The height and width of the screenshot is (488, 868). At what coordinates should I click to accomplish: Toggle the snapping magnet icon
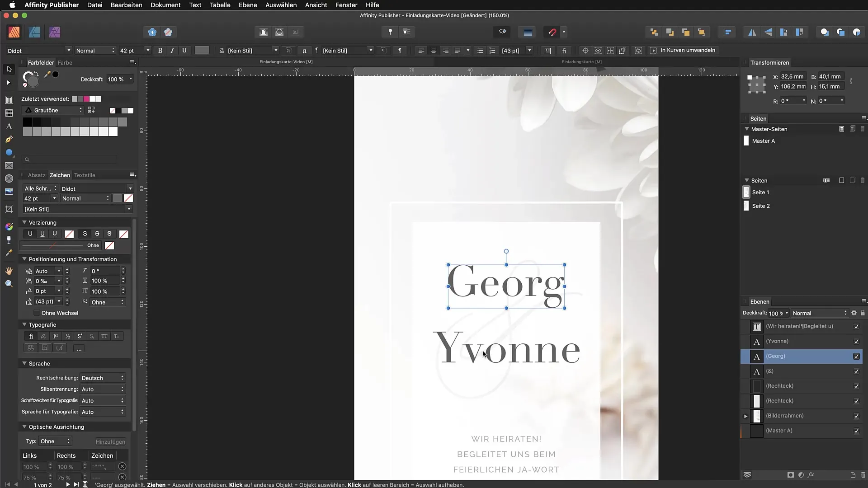(552, 32)
